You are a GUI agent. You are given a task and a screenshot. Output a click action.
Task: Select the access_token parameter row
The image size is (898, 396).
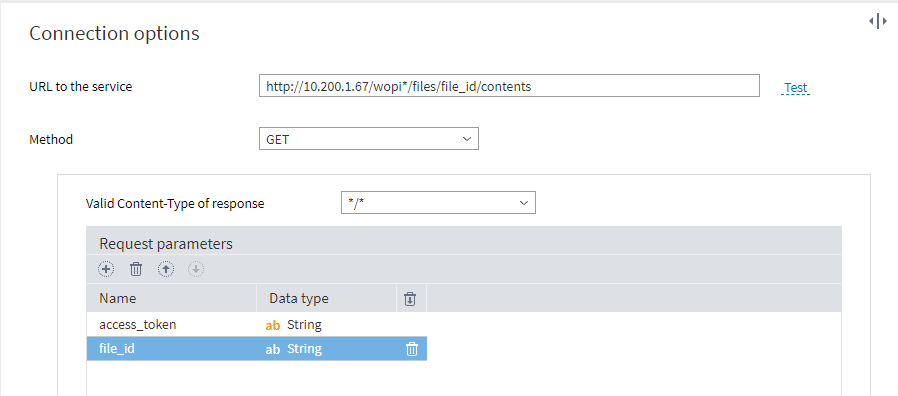point(257,324)
